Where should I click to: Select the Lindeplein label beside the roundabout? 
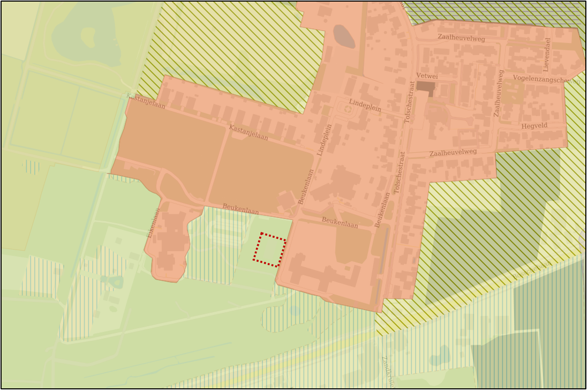pos(365,106)
